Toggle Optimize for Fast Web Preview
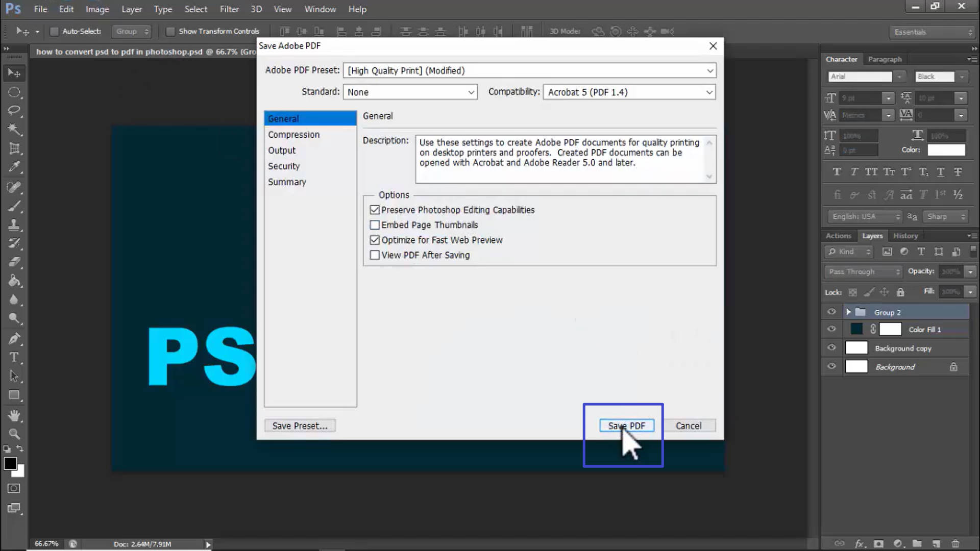 (x=375, y=240)
